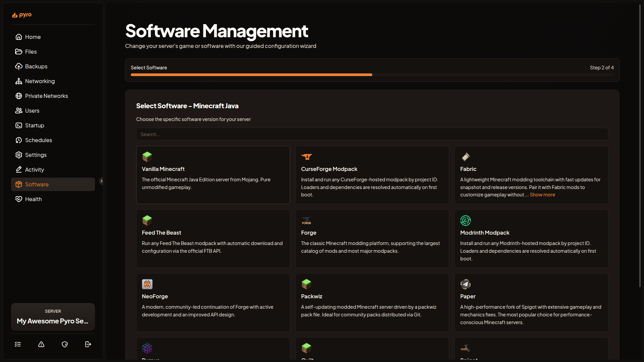Open the shield icon in bottom bar
644x362 pixels.
pos(65,344)
